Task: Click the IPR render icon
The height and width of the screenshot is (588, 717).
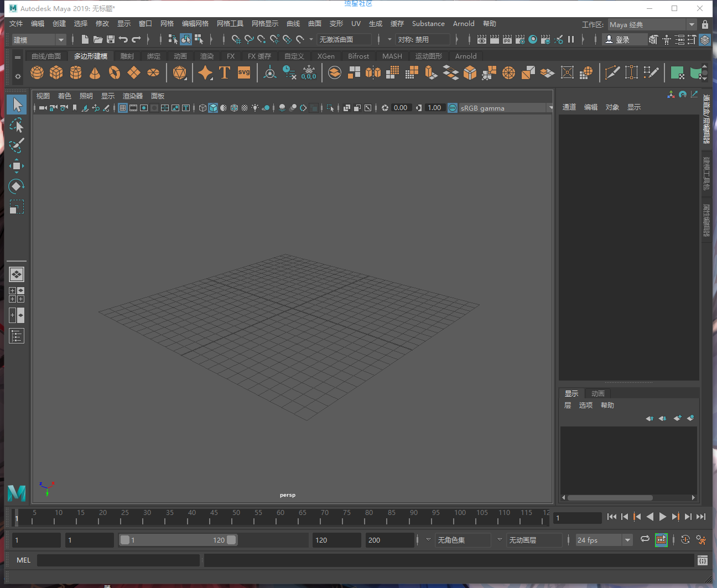Action: pos(507,39)
